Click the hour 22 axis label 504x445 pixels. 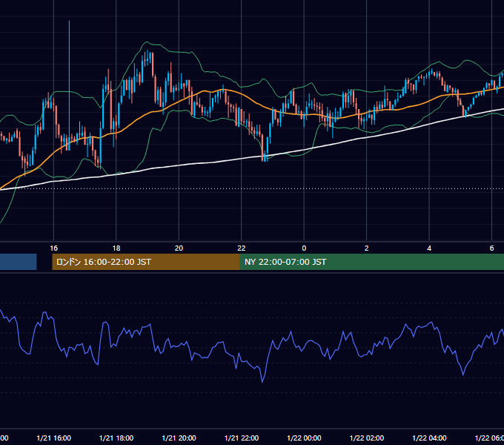point(242,248)
